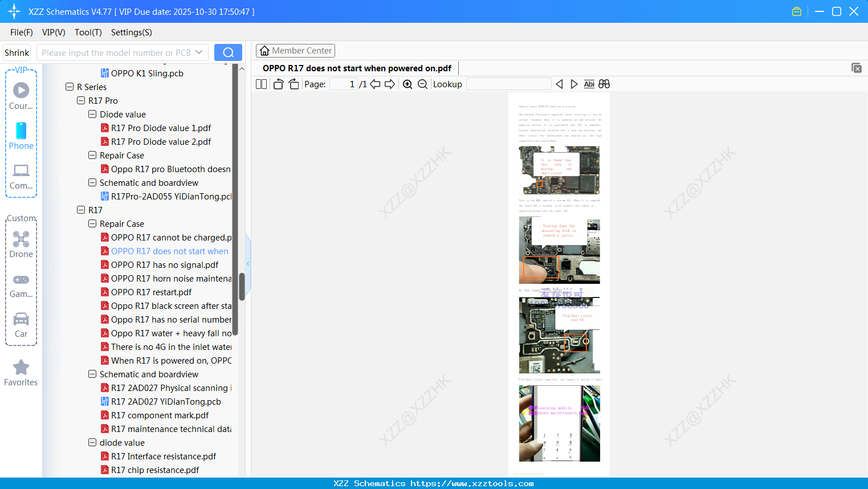The height and width of the screenshot is (489, 868).
Task: Click the model number search input field
Action: click(116, 52)
